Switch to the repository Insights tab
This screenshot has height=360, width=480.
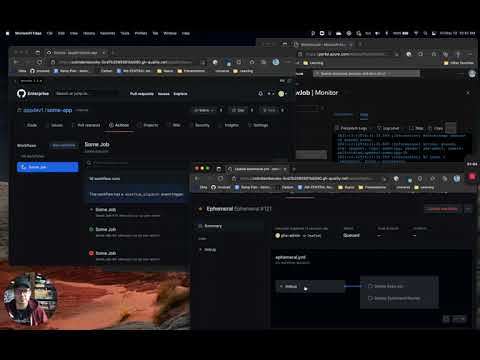[229, 125]
